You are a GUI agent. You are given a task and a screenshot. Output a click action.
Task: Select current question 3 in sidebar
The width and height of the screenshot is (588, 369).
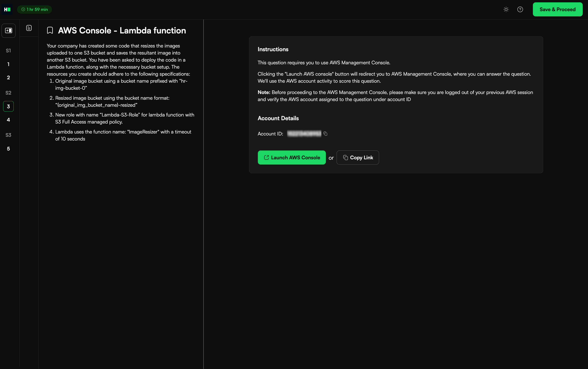pyautogui.click(x=8, y=106)
